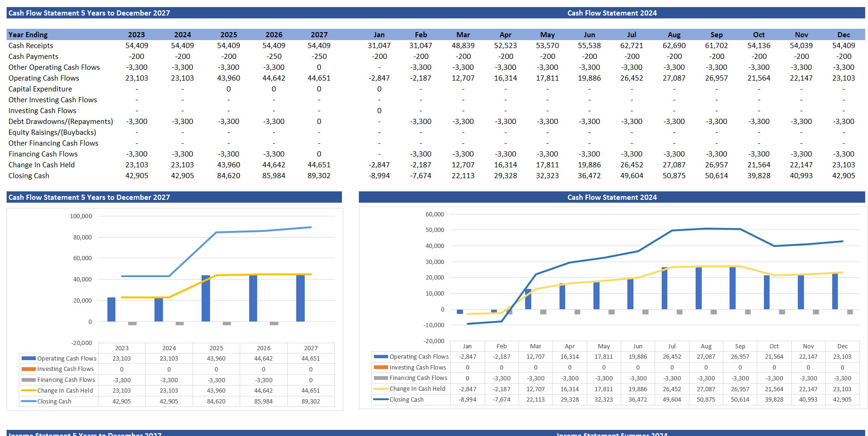Click the dark blue Closing Cash line marker in the 2024 legend
The width and height of the screenshot is (868, 436).
pyautogui.click(x=381, y=399)
